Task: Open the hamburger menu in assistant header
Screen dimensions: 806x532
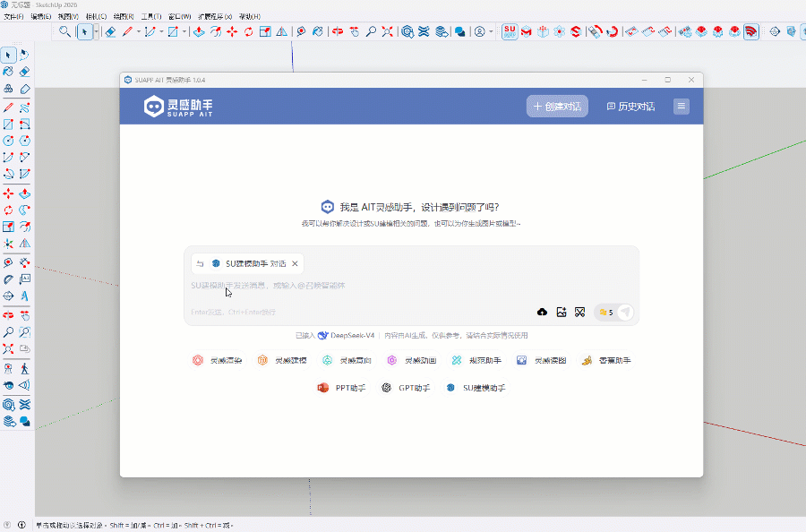Action: pos(682,107)
